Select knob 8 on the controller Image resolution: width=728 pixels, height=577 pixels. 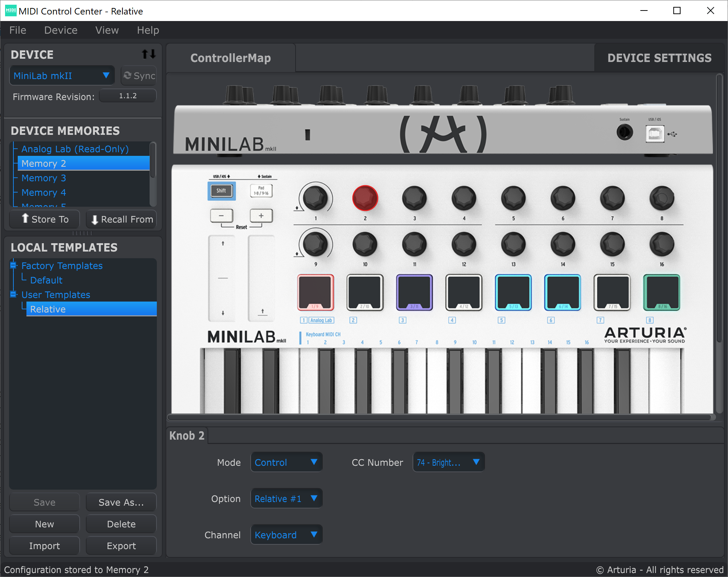662,198
